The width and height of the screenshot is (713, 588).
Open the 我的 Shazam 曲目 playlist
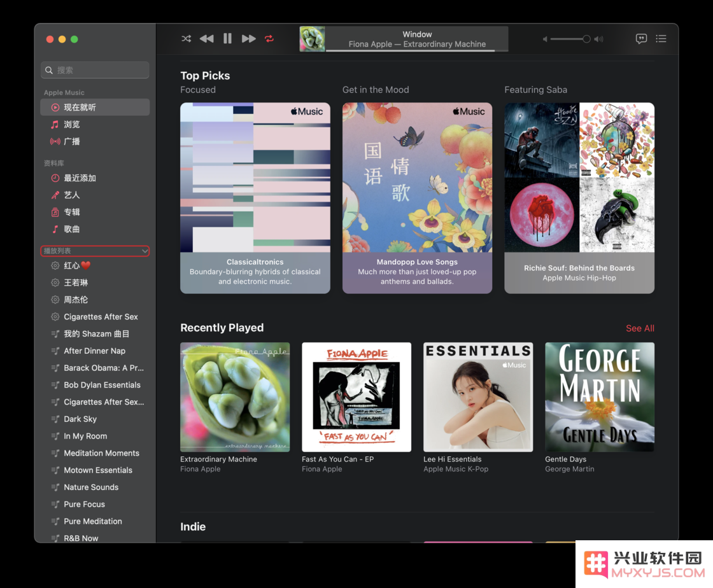coord(95,334)
